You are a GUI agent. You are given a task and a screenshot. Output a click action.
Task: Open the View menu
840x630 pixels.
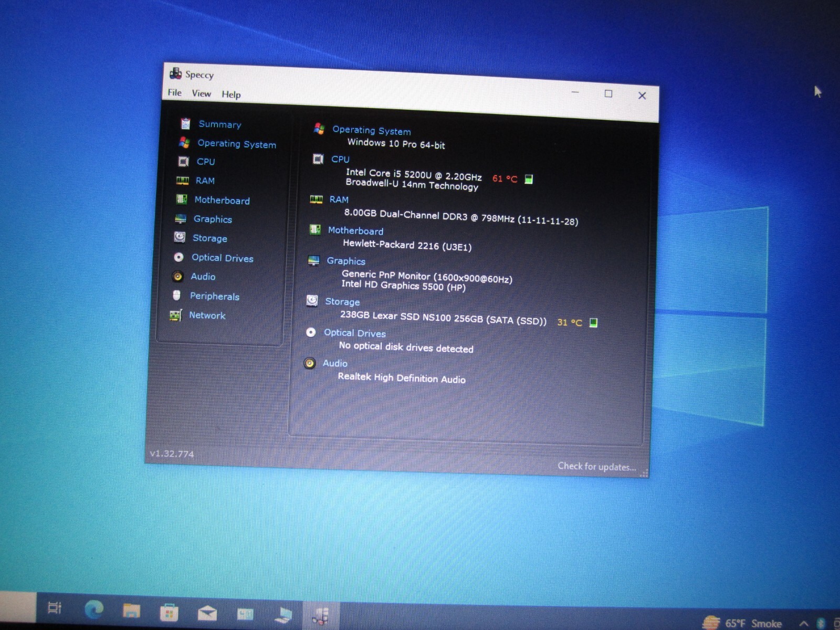[202, 93]
